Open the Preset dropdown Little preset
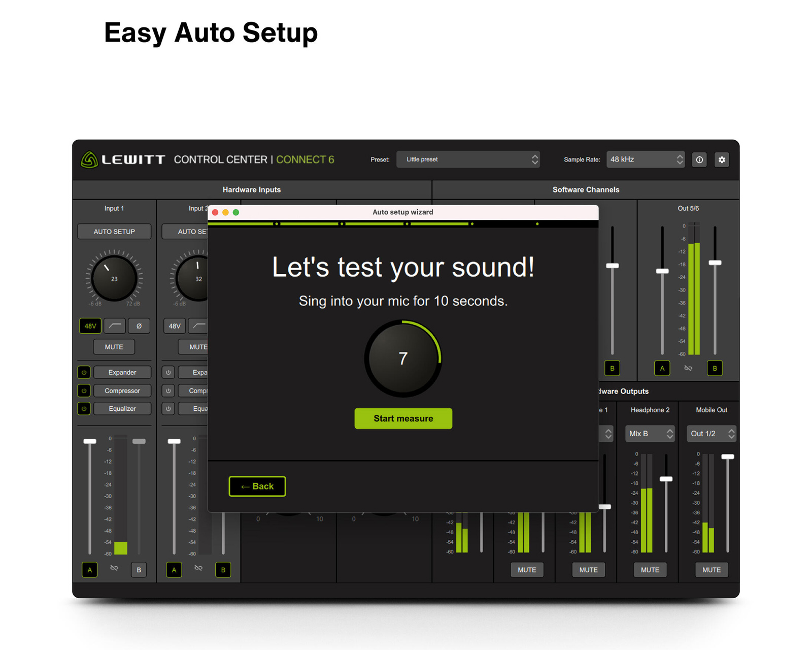Image resolution: width=812 pixels, height=650 pixels. (468, 159)
